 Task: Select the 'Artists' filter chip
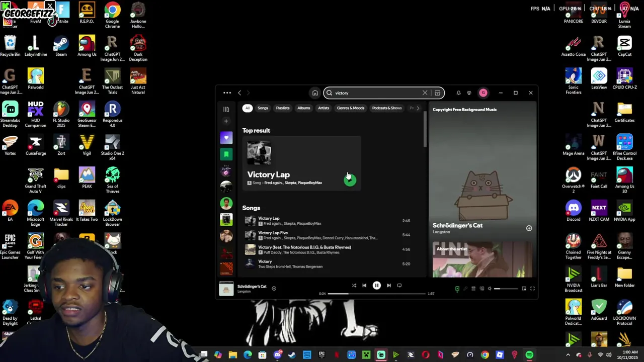(x=324, y=108)
